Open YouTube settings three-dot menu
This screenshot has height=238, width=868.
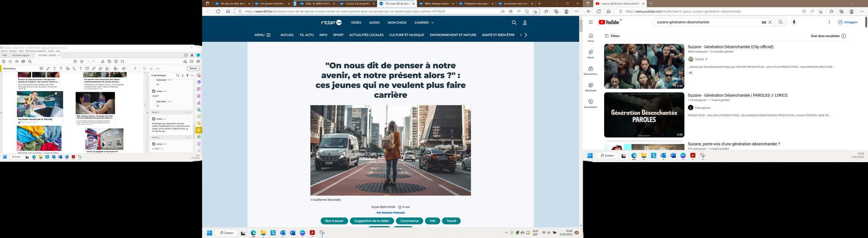coord(829,22)
